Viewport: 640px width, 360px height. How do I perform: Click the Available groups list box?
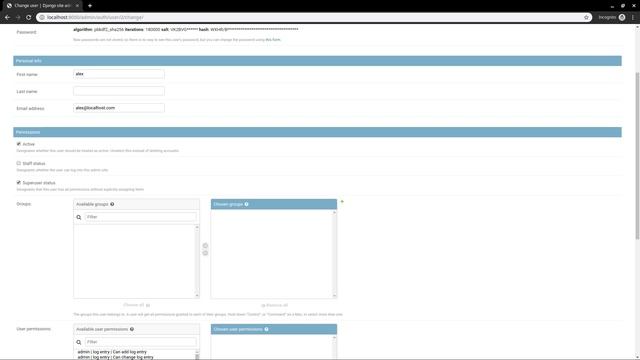136,261
